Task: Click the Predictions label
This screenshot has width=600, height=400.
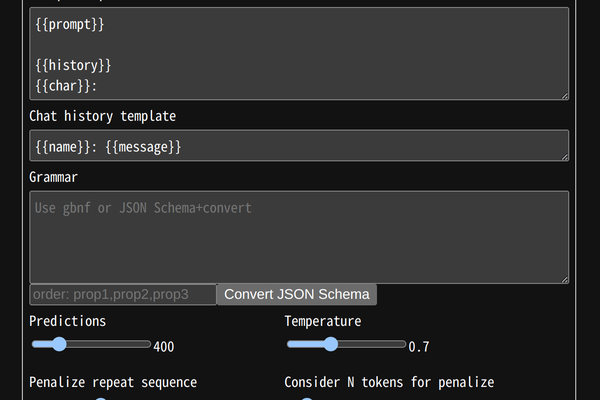Action: pyautogui.click(x=67, y=321)
